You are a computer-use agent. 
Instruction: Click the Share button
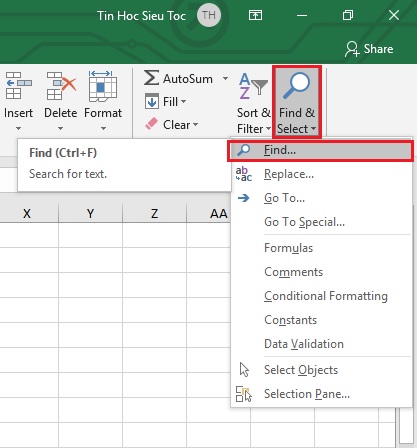pos(369,49)
